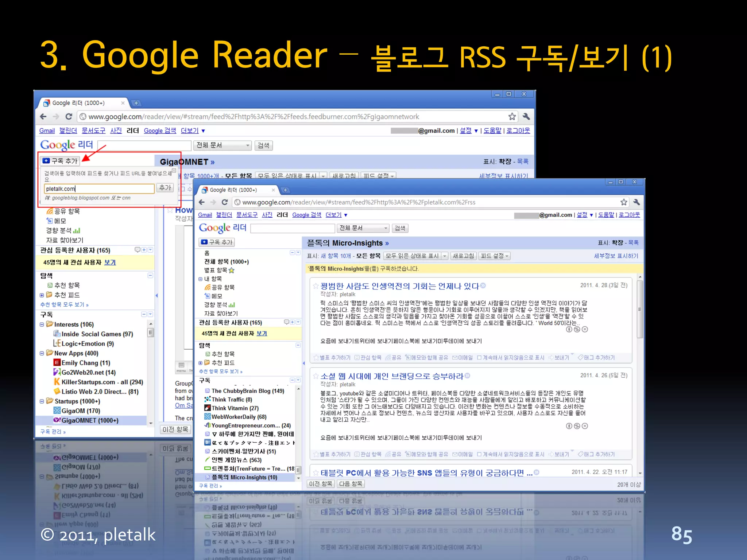
Task: Click search box in front window Google 리더
Action: pos(293,228)
